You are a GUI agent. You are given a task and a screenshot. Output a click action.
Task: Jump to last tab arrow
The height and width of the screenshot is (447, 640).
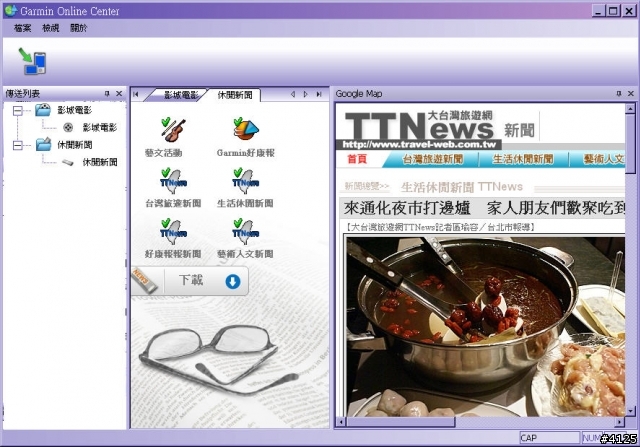(x=318, y=94)
